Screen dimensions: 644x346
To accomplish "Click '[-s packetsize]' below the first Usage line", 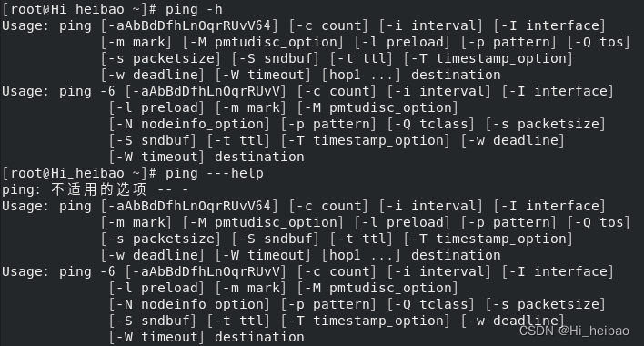I will pos(161,59).
